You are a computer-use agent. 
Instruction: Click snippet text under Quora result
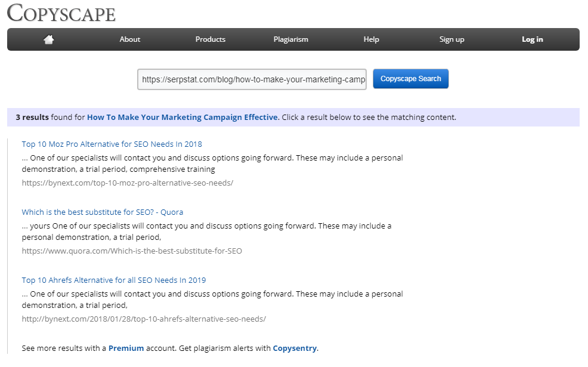(x=206, y=232)
